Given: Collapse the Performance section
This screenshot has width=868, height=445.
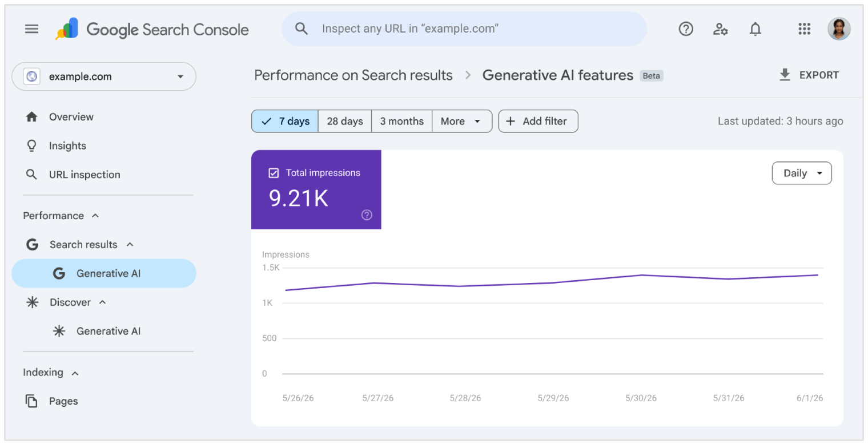Looking at the screenshot, I should coord(95,216).
